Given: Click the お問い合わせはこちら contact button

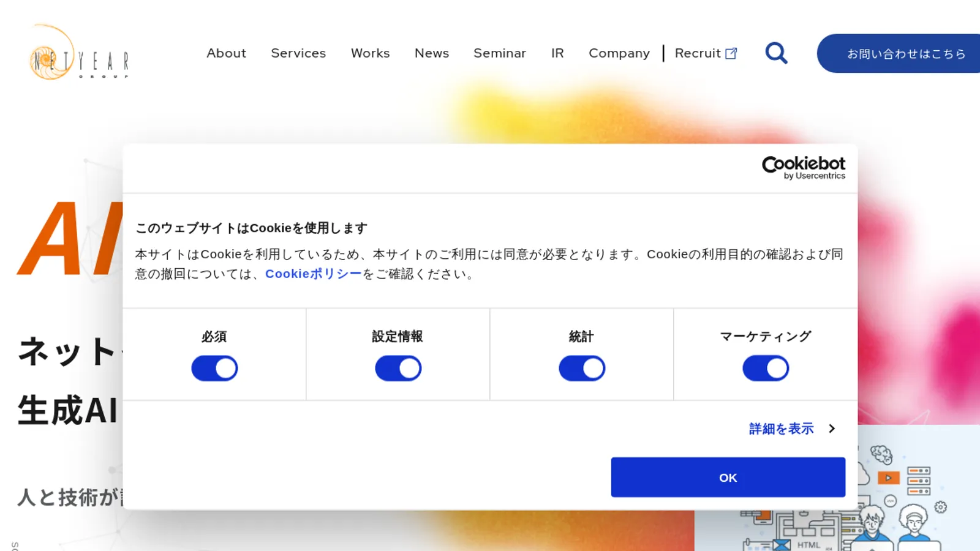Looking at the screenshot, I should click(899, 53).
